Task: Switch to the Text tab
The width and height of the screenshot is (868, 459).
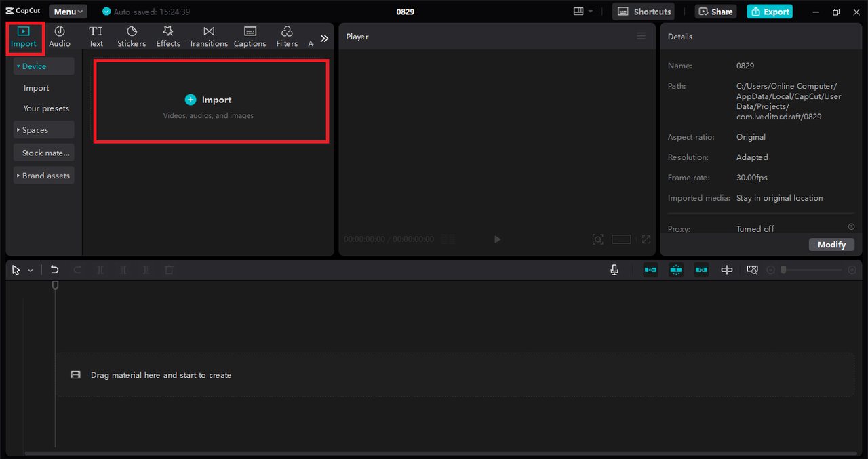Action: 96,37
